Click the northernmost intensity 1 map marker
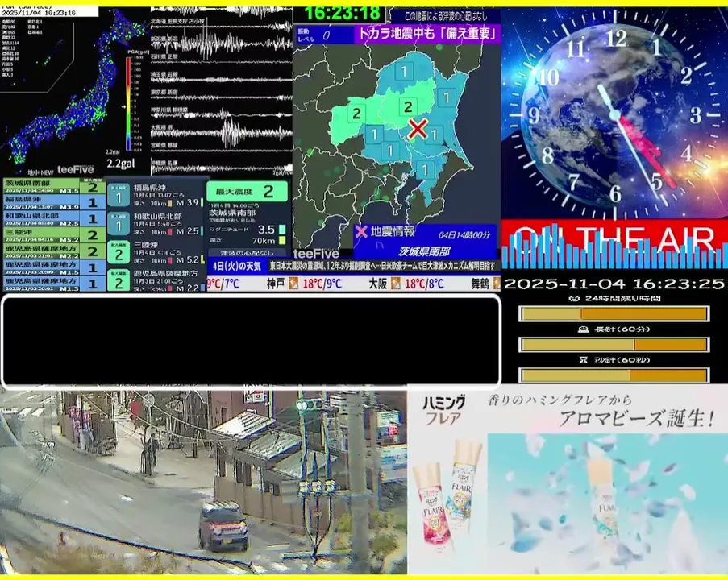 click(x=404, y=71)
